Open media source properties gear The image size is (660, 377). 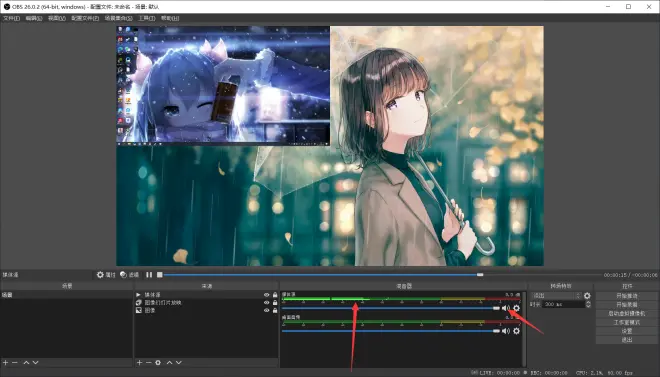coord(106,275)
